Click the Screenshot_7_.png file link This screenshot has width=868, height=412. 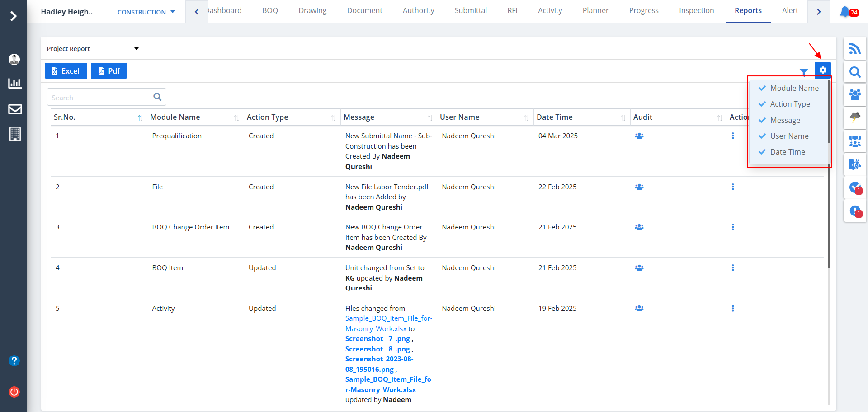click(x=377, y=339)
